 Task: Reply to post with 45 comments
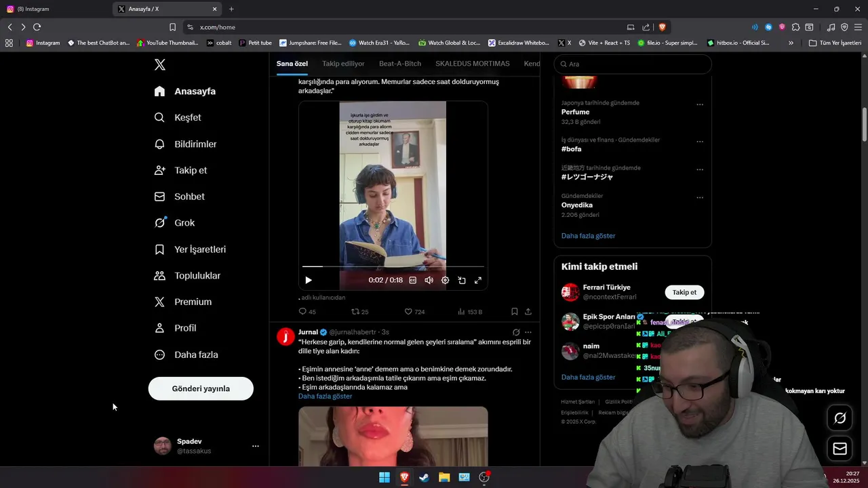(x=307, y=312)
